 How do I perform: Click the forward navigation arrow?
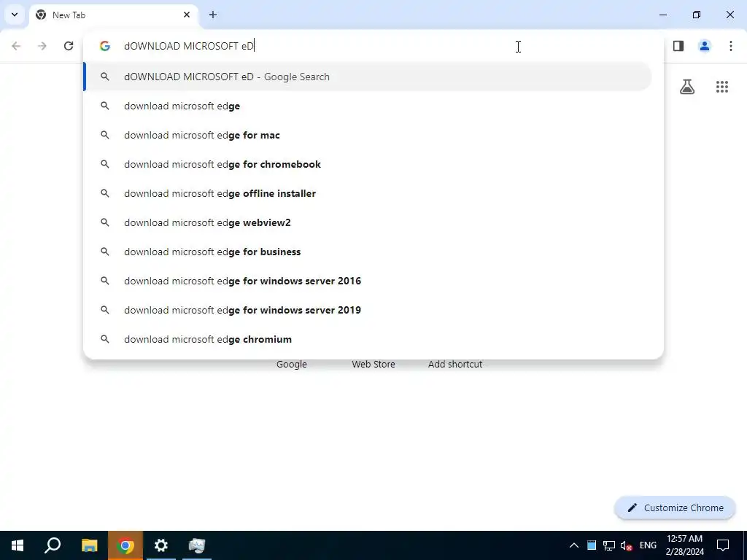pyautogui.click(x=42, y=46)
